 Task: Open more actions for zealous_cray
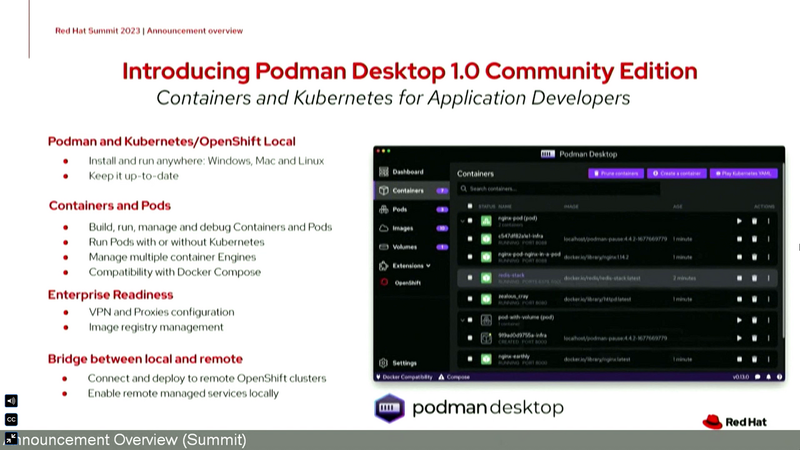click(x=768, y=299)
